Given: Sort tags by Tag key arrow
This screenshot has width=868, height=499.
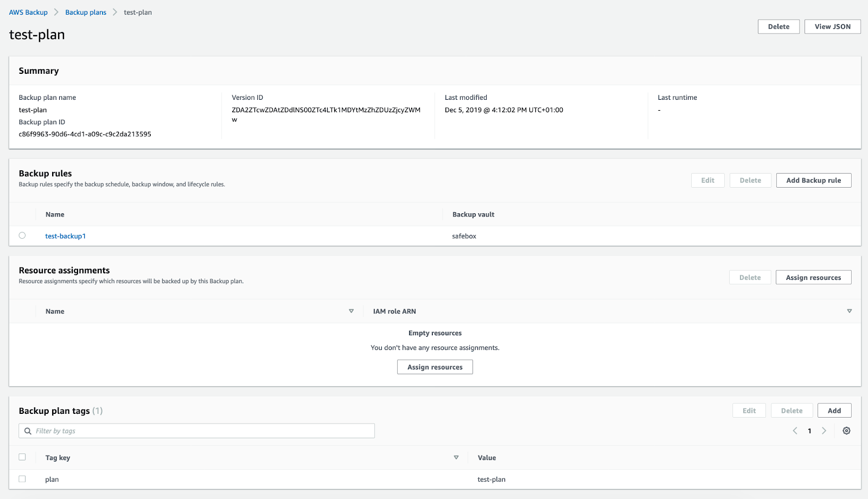Looking at the screenshot, I should (456, 458).
